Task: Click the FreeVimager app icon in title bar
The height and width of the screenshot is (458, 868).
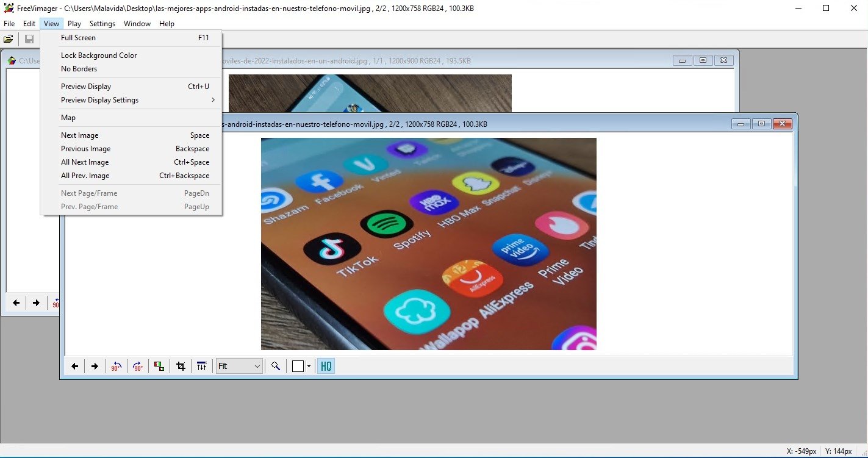Action: tap(9, 8)
